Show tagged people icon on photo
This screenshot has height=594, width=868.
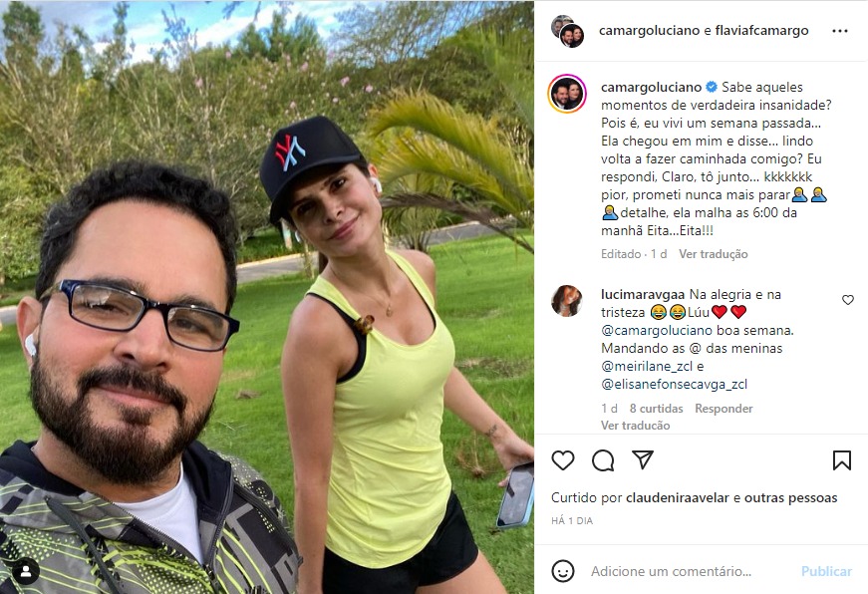tap(26, 572)
